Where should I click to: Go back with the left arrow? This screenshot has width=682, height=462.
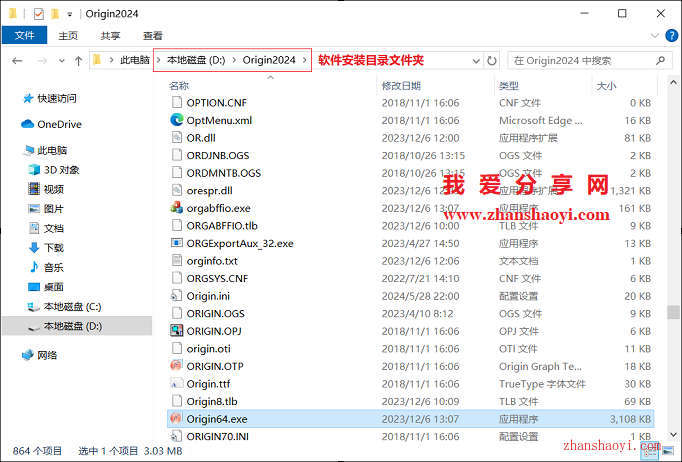tap(17, 61)
